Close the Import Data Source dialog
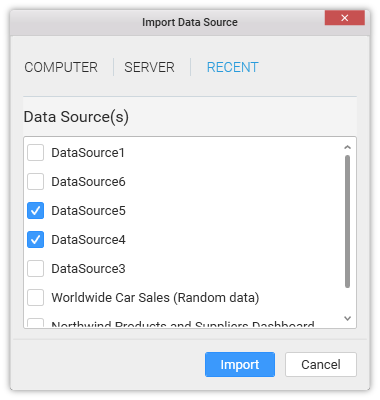This screenshot has width=380, height=400. coord(345,18)
